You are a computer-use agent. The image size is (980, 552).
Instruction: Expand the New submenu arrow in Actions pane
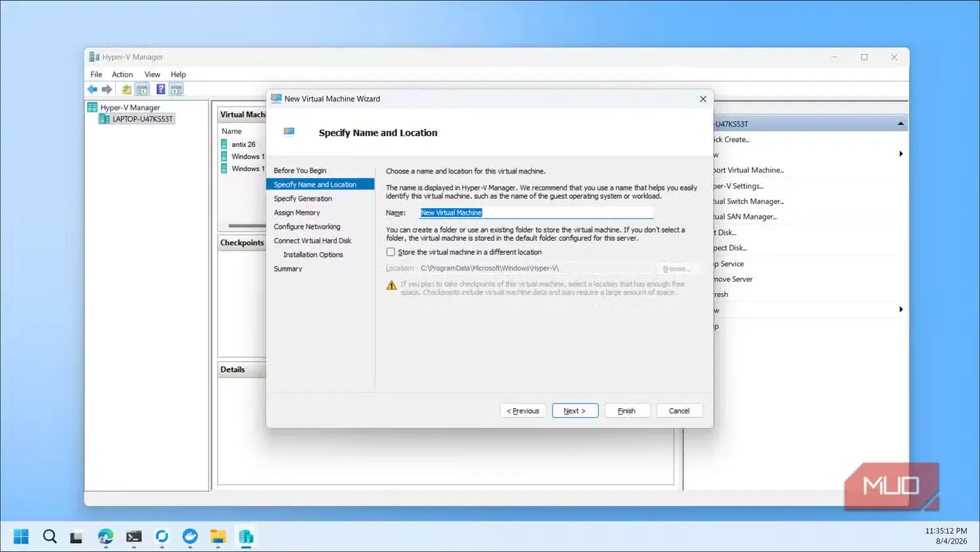[901, 154]
